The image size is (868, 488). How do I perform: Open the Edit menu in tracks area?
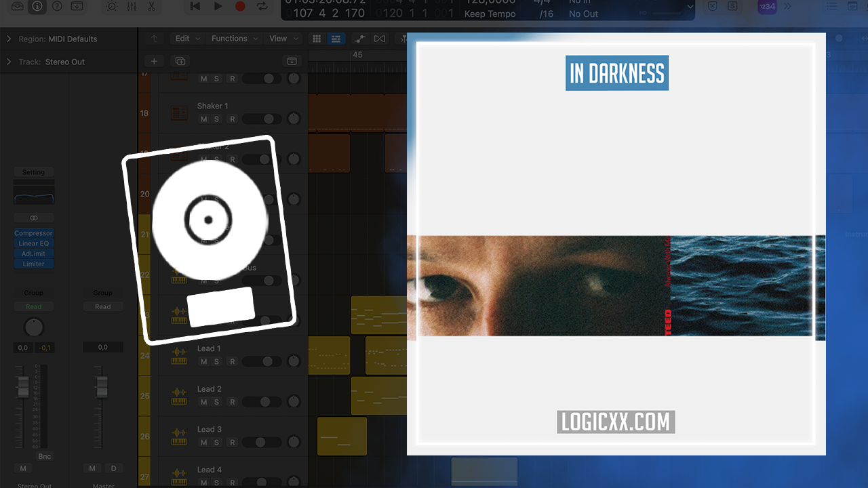pos(187,39)
